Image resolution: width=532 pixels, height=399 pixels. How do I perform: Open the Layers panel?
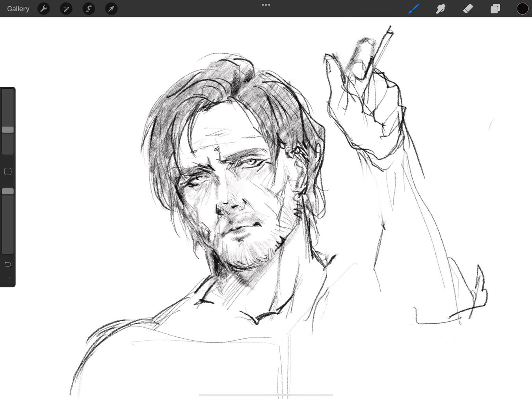point(495,9)
